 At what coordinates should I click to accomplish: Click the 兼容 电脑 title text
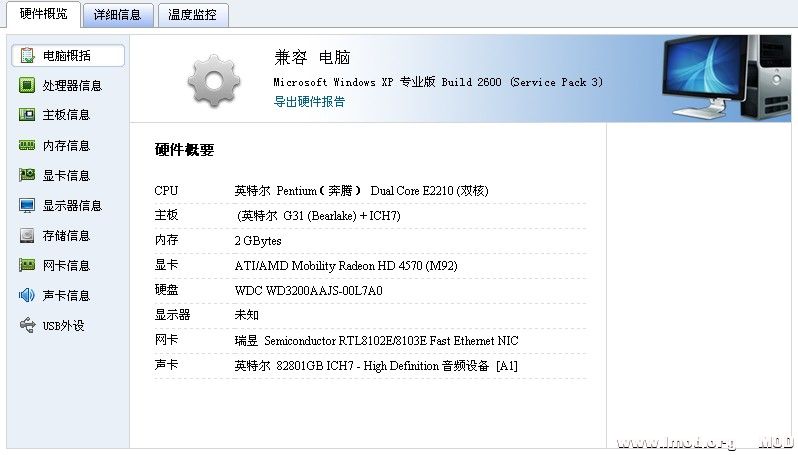[x=312, y=57]
